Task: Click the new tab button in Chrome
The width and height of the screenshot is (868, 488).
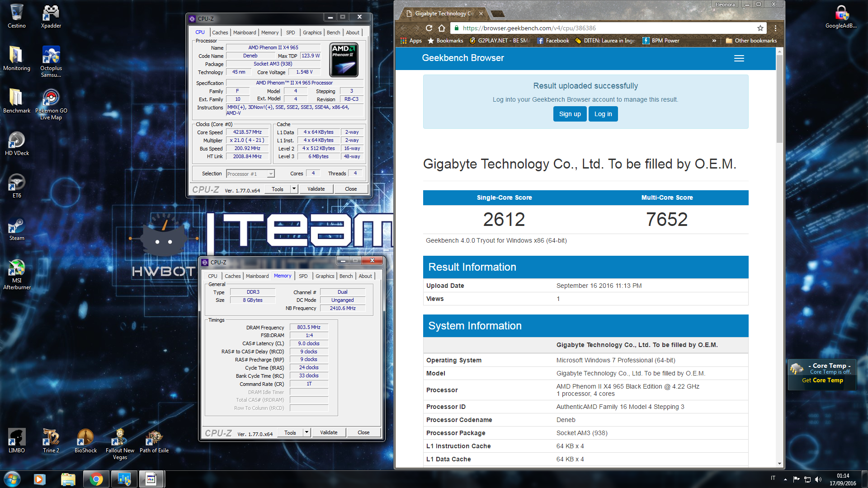Action: [x=498, y=14]
